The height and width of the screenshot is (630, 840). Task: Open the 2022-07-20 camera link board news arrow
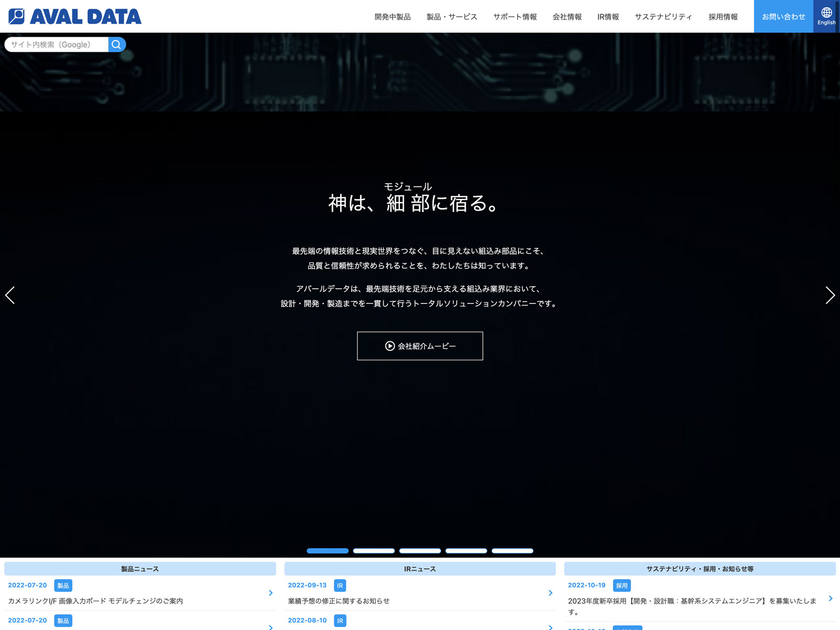[270, 593]
